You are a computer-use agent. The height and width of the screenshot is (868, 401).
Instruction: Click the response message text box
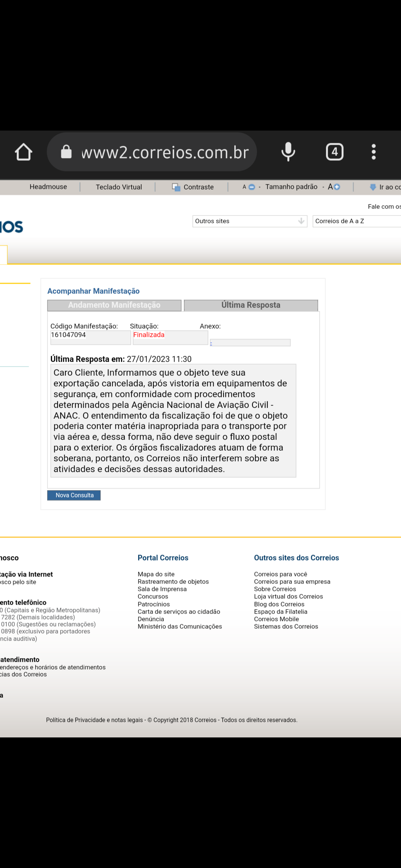[x=173, y=421]
